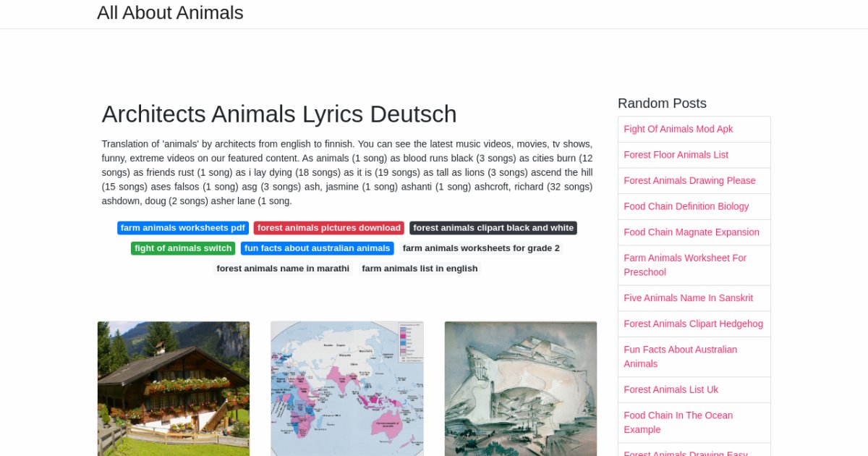Image resolution: width=868 pixels, height=456 pixels.
Task: Open the world map thumbnail
Action: tap(347, 388)
